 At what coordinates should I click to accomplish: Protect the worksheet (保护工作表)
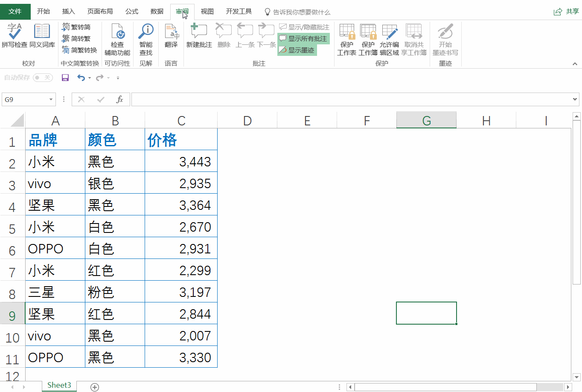coord(346,40)
